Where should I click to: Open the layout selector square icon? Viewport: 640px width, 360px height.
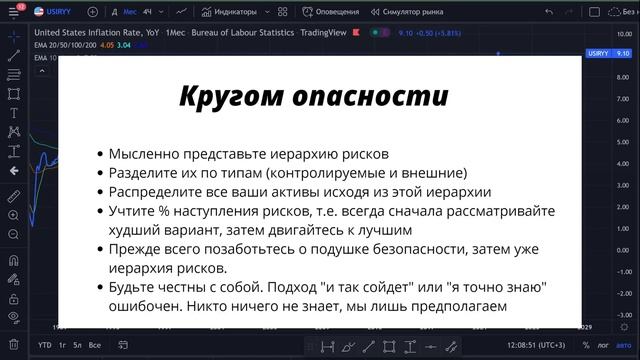click(x=594, y=12)
